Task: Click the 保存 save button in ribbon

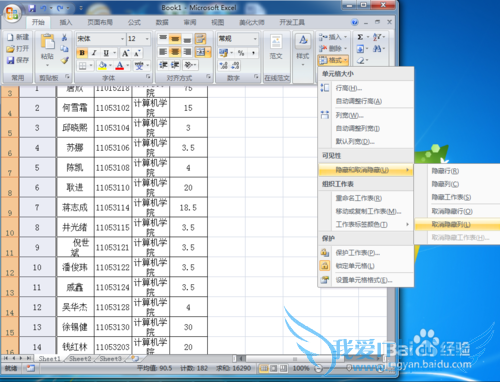Action: pyautogui.click(x=18, y=60)
